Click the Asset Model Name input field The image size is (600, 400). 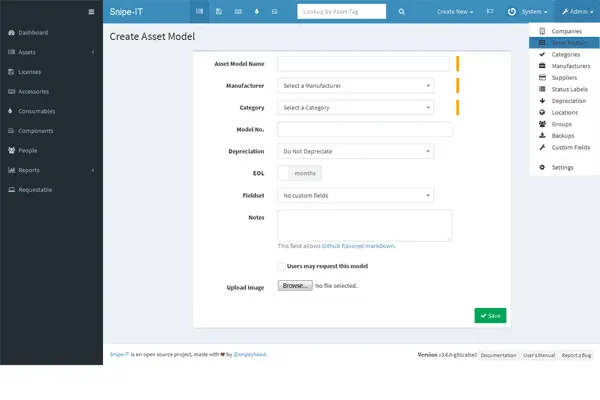364,64
